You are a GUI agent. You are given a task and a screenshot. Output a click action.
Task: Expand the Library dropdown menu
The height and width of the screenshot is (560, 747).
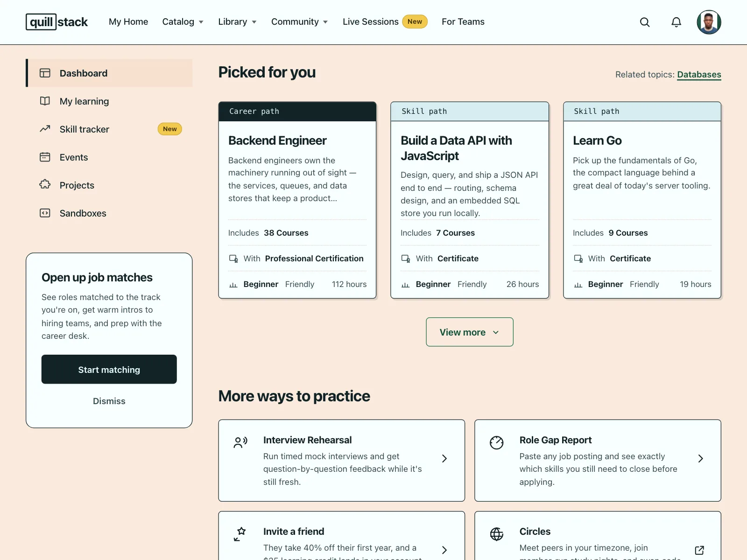(x=237, y=22)
